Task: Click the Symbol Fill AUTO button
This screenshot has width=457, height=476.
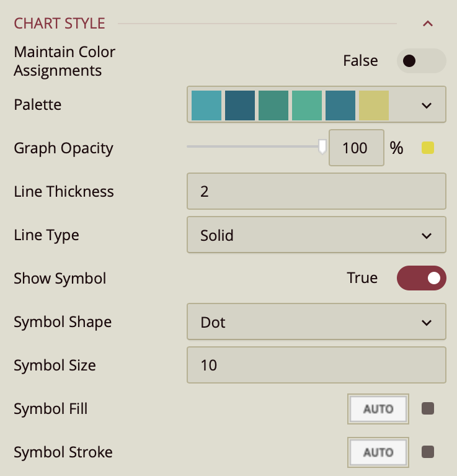Action: (x=378, y=409)
